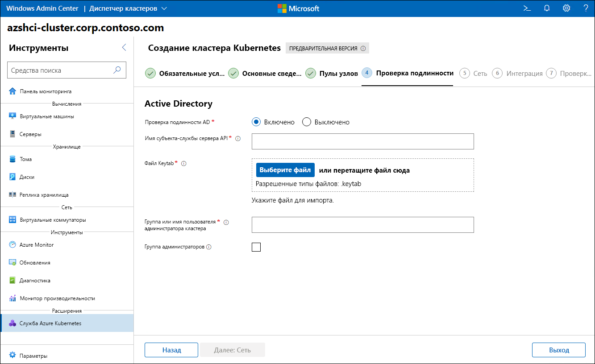
Task: Click the Далее: Сеть button
Action: 233,350
